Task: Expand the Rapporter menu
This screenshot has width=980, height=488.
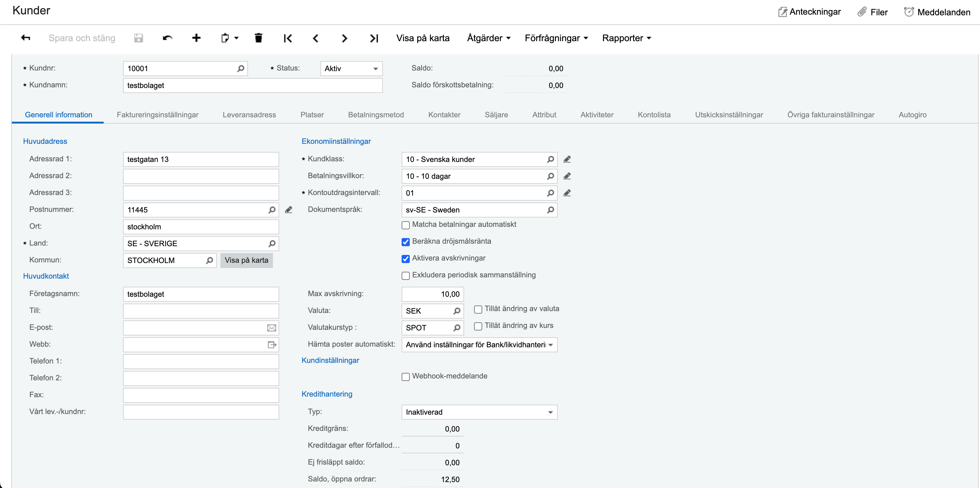Action: coord(626,38)
